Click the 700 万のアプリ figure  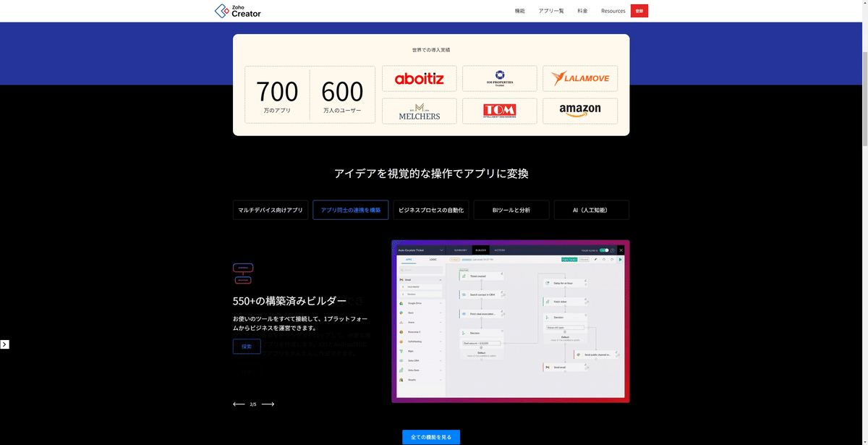pos(277,98)
